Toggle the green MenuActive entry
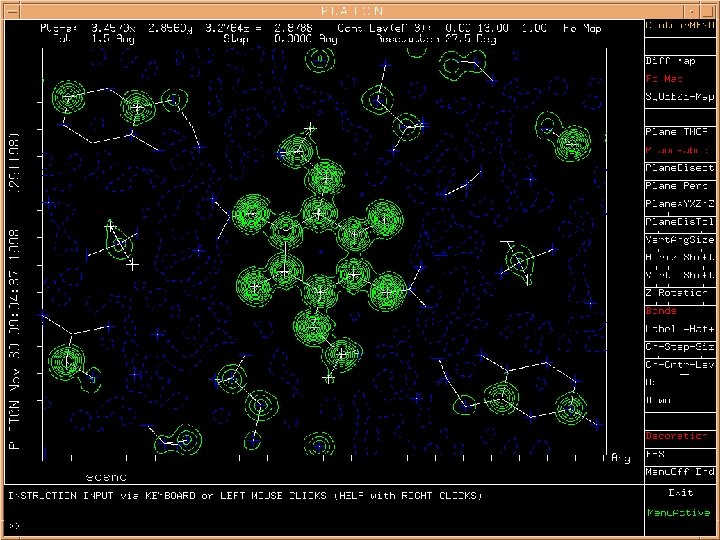 tap(681, 513)
